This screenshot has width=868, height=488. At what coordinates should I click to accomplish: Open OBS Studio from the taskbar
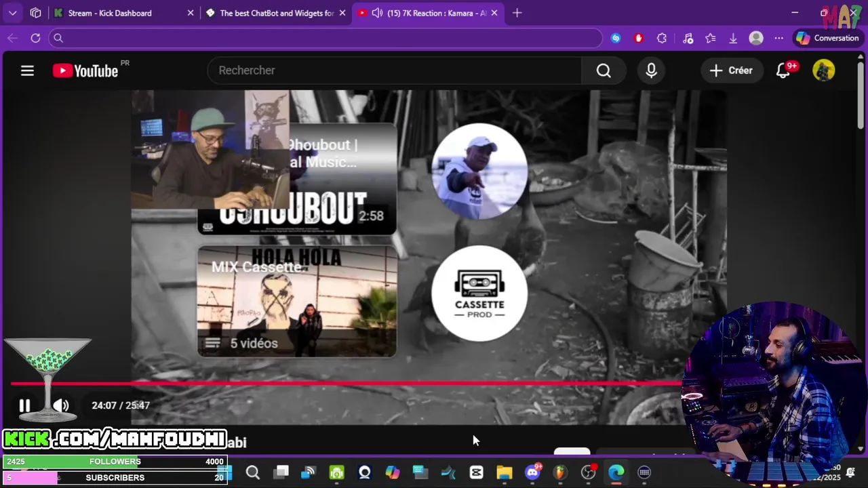[588, 472]
